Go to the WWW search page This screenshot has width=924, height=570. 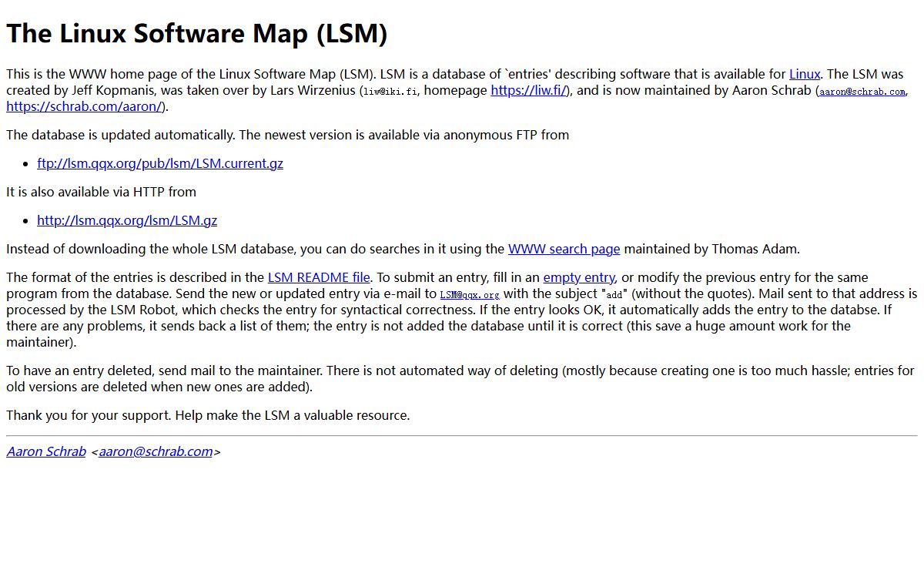click(564, 249)
